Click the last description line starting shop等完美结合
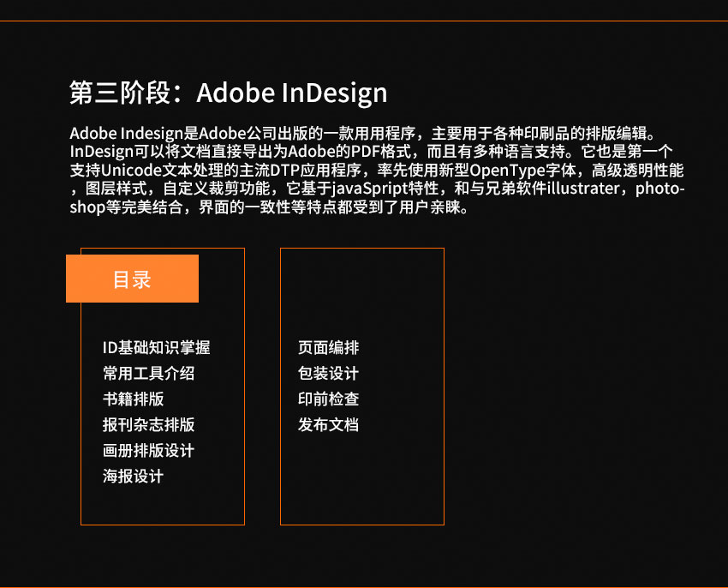 (x=269, y=207)
